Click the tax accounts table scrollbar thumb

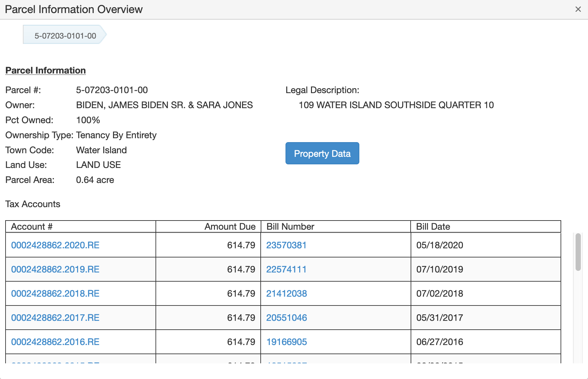pyautogui.click(x=578, y=252)
